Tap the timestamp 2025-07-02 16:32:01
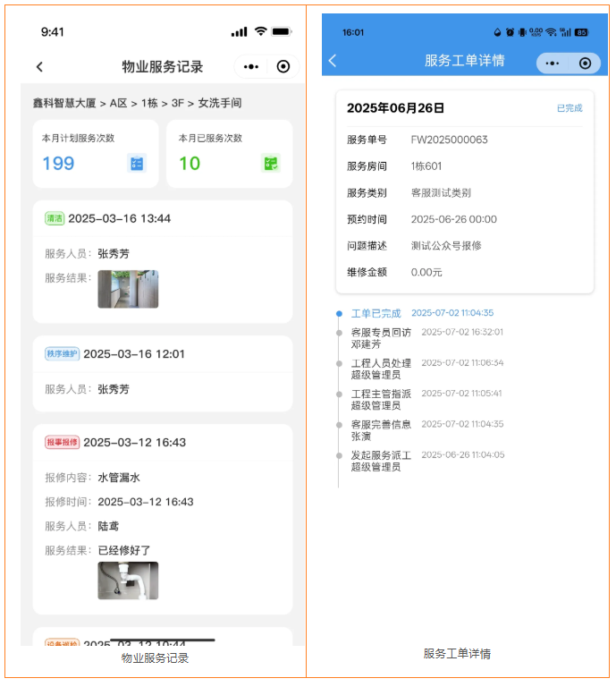616x687 pixels. tap(462, 332)
